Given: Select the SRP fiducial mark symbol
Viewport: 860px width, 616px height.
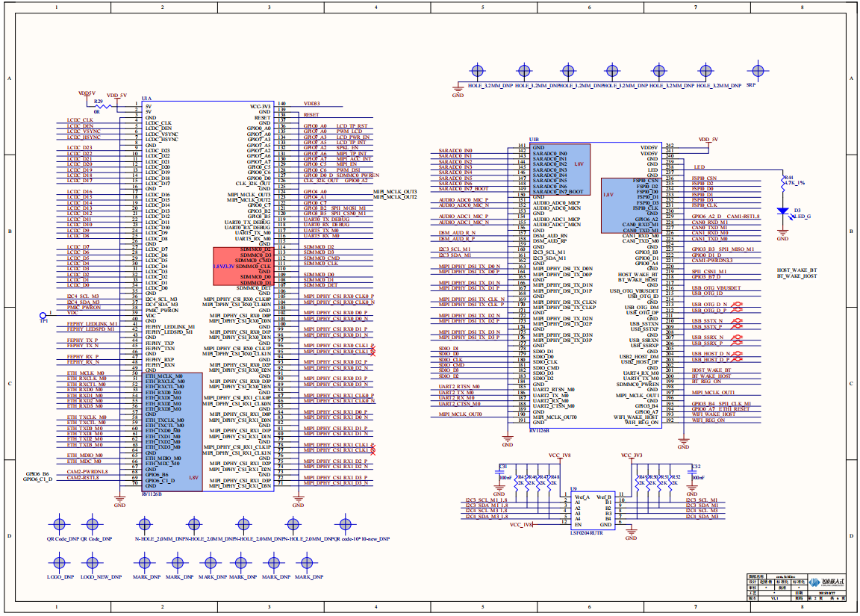Looking at the screenshot, I should (x=758, y=71).
